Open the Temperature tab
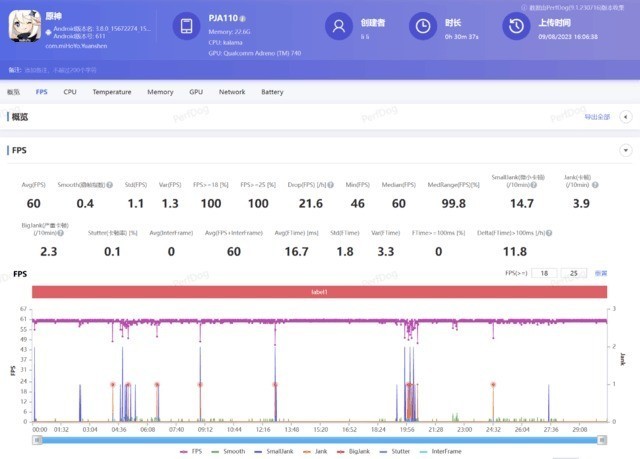The height and width of the screenshot is (459, 640). pyautogui.click(x=111, y=92)
